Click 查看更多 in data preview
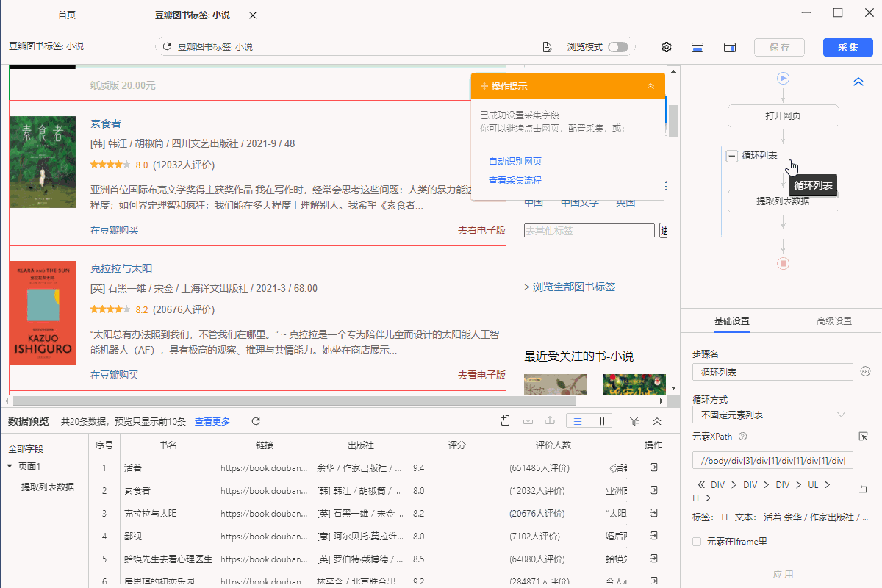The height and width of the screenshot is (588, 882). pos(212,421)
